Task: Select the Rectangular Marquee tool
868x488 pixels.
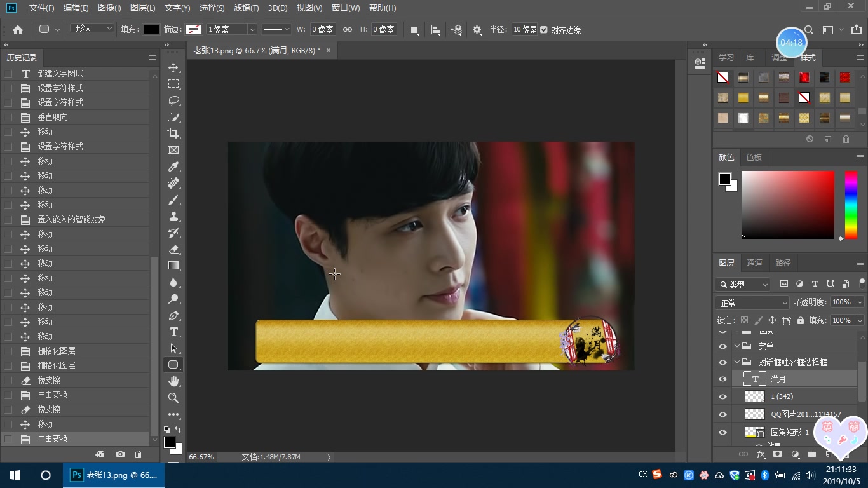Action: (x=173, y=84)
